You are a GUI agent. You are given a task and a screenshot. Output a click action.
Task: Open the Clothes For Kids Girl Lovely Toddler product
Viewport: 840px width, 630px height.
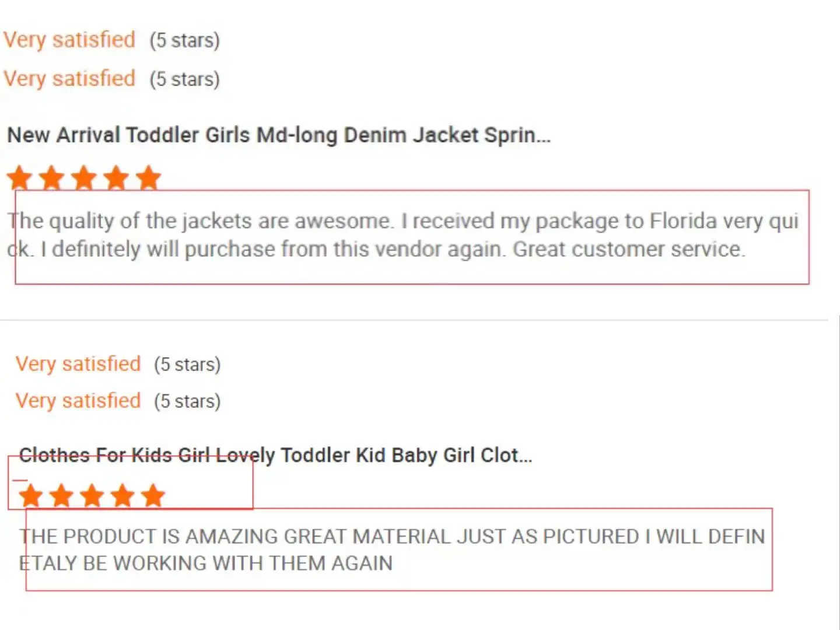[275, 455]
